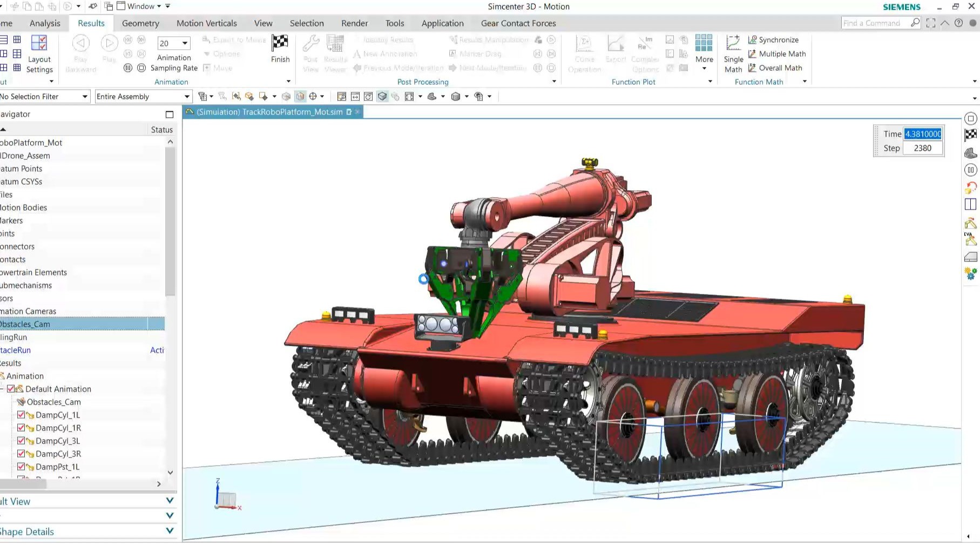Click the Step value field
Image resolution: width=980 pixels, height=551 pixels.
(923, 148)
